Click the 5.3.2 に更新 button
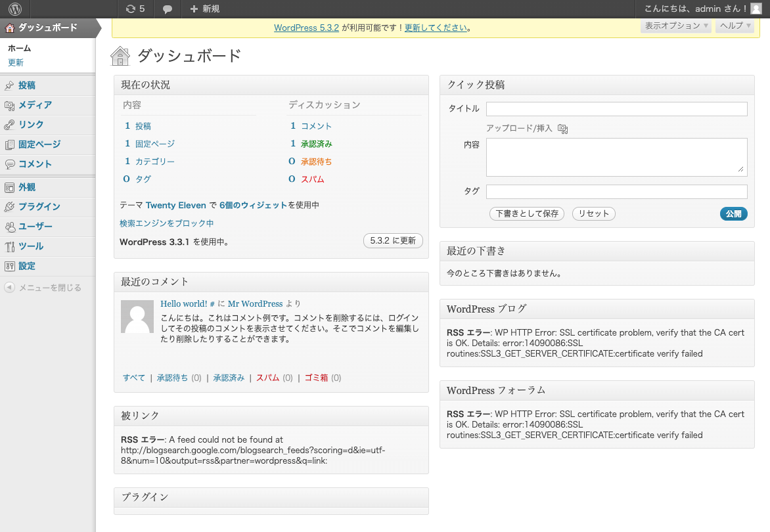Viewport: 770px width, 532px height. point(393,240)
